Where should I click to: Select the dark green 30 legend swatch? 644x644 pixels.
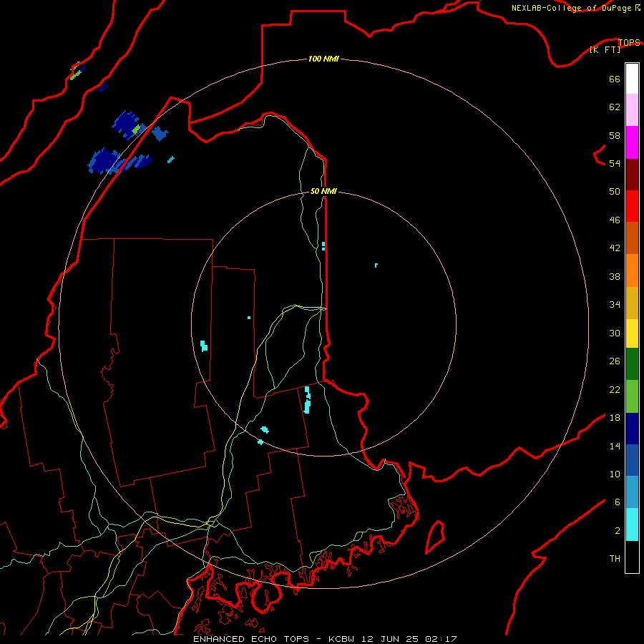click(x=632, y=364)
